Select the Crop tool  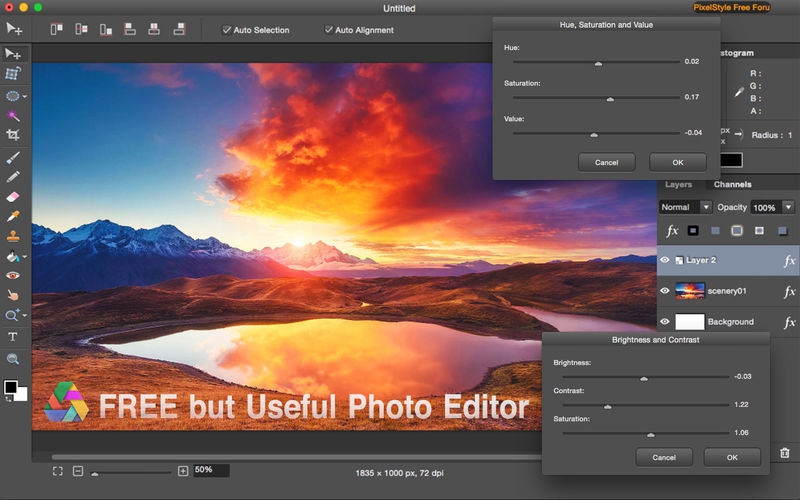click(13, 135)
